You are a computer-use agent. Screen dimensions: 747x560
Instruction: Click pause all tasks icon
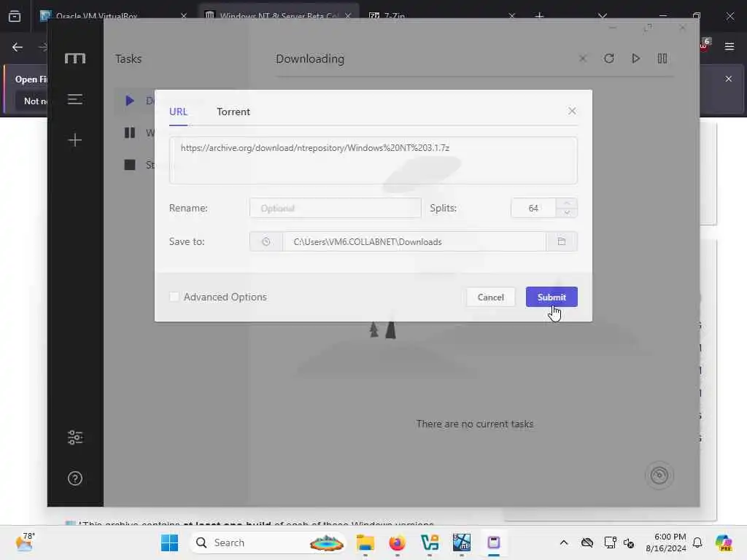(x=662, y=58)
